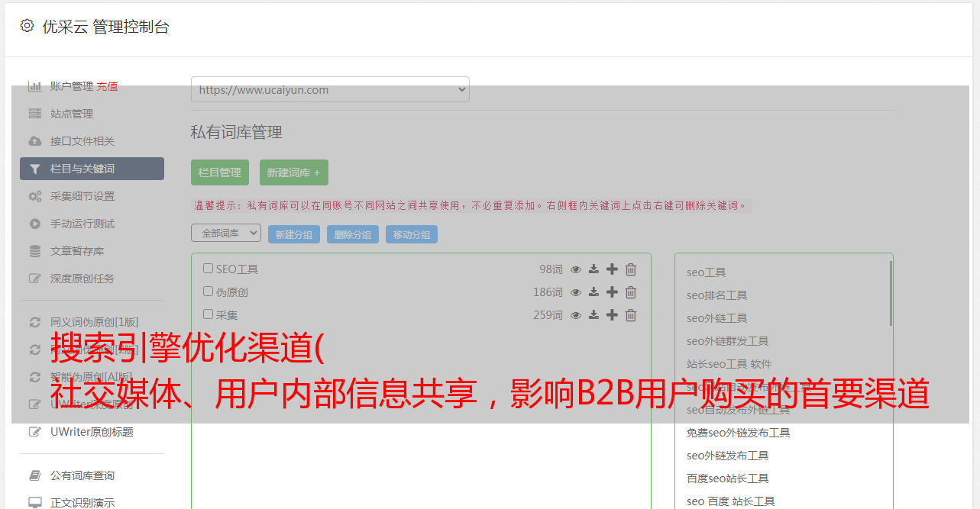Click the monitor icon for 正文识别演示
The width and height of the screenshot is (980, 509).
(x=35, y=503)
